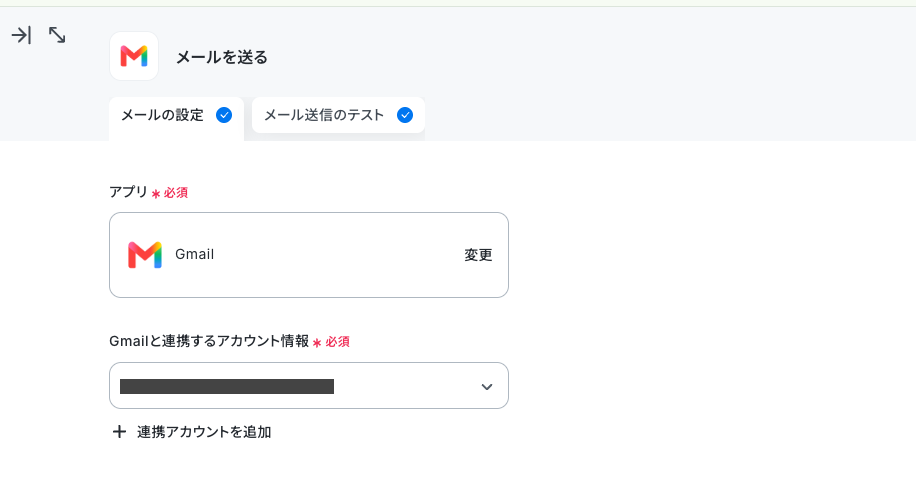The image size is (916, 491).
Task: Click the plus icon next to 連携アカウントを追加
Action: [x=119, y=432]
